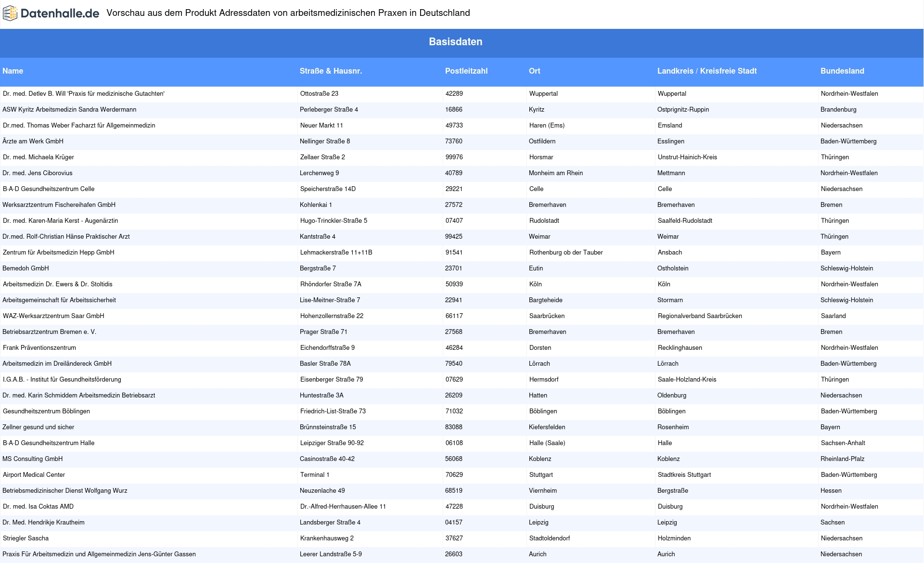924x563 pixels.
Task: Click the Straße & Hausnr. column header
Action: (x=331, y=71)
